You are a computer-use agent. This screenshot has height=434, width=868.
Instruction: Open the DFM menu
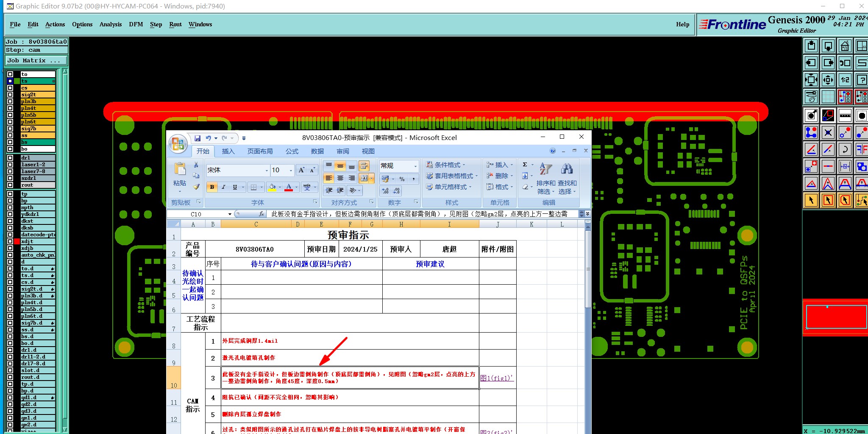point(136,24)
